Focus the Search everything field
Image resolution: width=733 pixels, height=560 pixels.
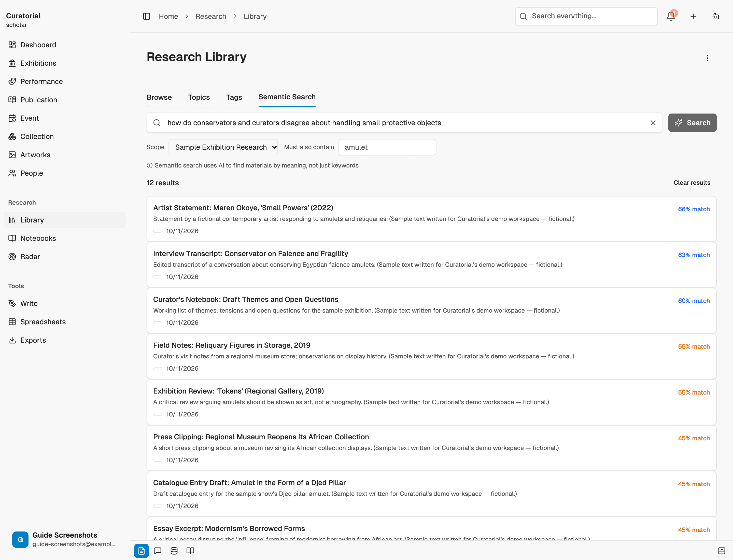(586, 16)
